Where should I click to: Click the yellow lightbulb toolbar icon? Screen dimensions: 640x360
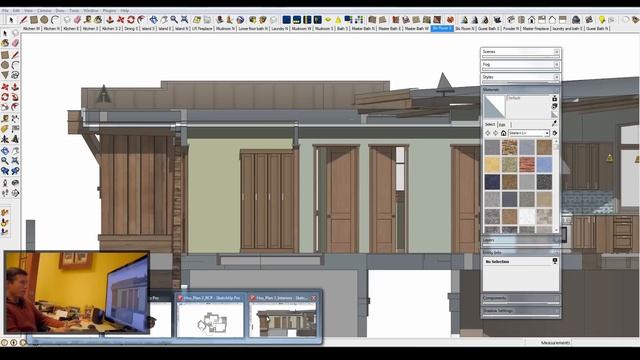602,20
